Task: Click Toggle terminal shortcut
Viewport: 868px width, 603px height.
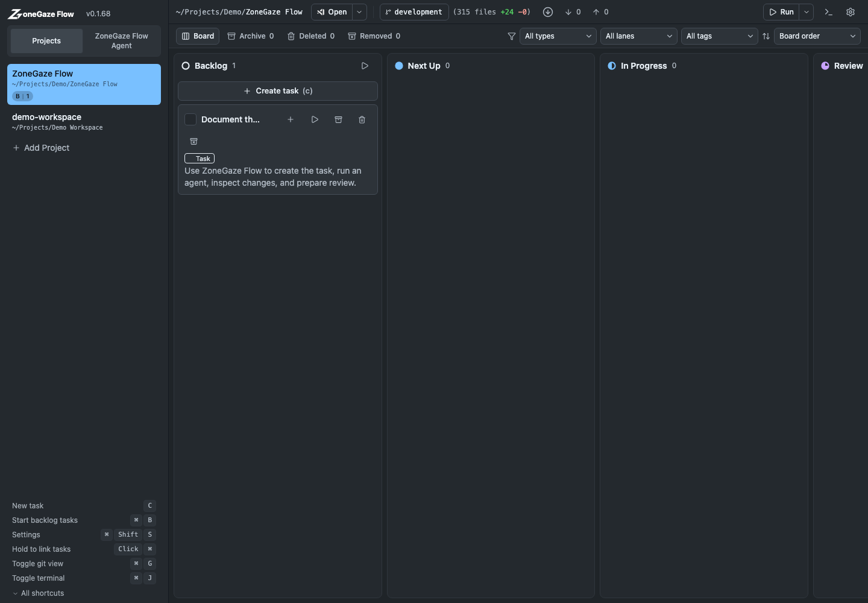Action: [84, 578]
